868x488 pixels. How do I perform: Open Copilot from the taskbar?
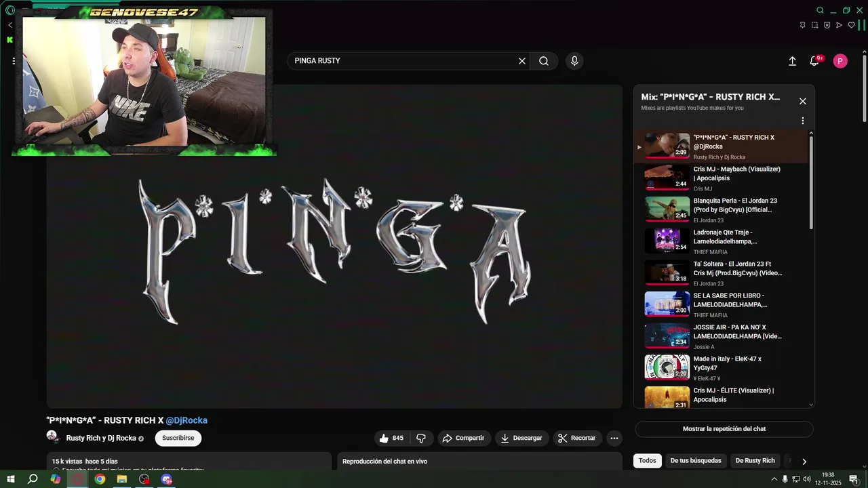coord(56,479)
